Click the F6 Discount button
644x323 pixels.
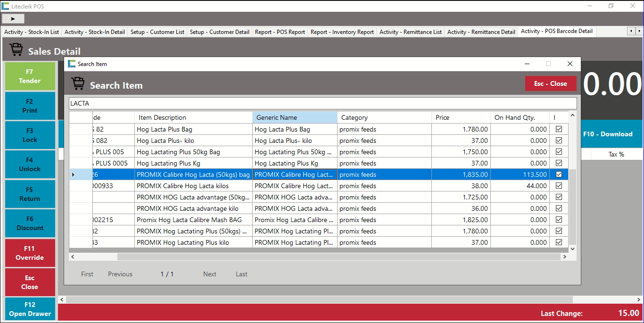pyautogui.click(x=30, y=223)
